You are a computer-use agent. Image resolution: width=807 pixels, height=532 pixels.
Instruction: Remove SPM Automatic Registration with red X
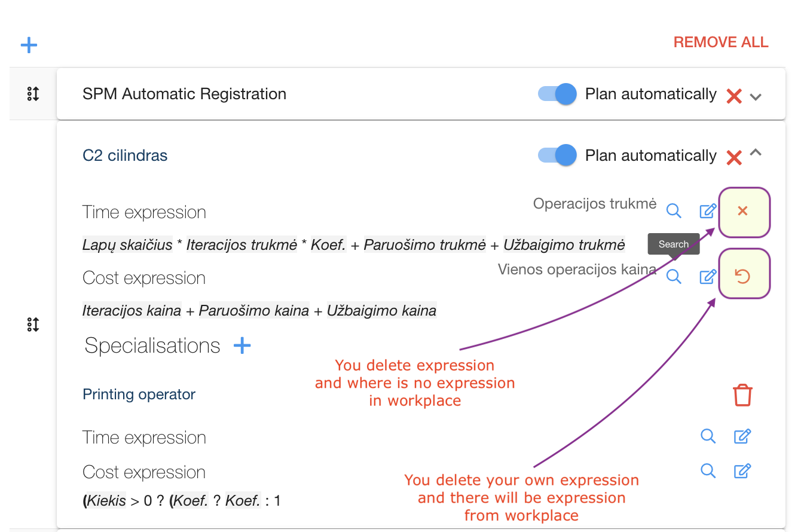[x=733, y=96]
